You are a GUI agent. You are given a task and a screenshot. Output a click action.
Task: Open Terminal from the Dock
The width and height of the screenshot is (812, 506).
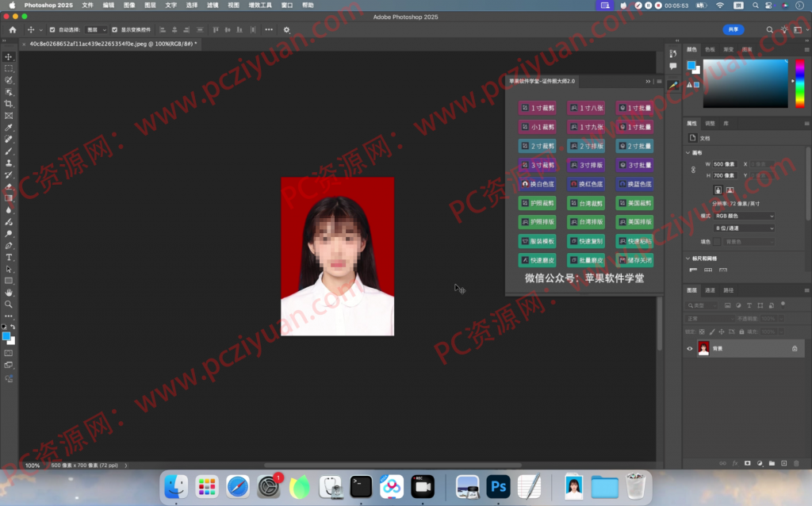361,486
